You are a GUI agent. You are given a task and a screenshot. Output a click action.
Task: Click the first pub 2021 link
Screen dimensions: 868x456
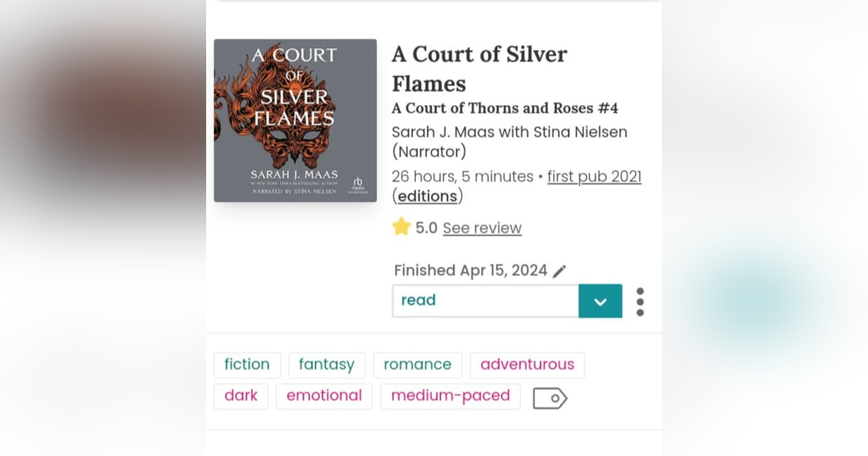click(x=594, y=176)
